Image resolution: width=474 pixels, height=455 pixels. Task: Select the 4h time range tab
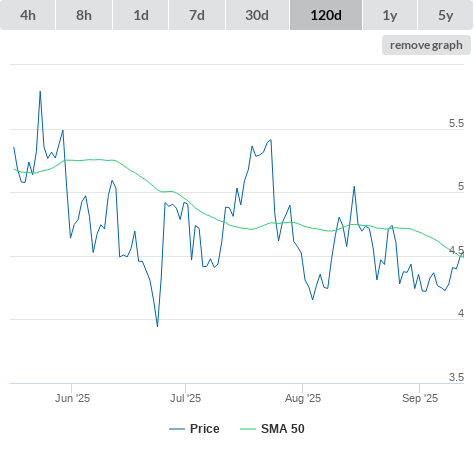pyautogui.click(x=28, y=15)
